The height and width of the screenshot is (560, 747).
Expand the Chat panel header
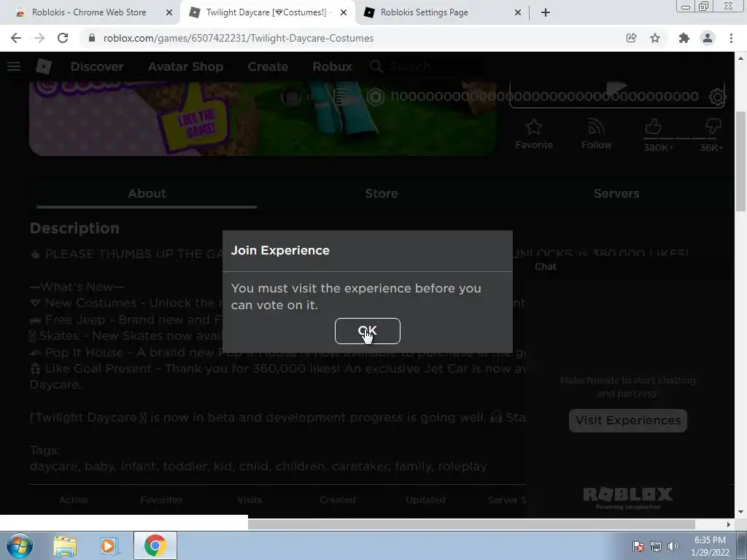point(629,267)
